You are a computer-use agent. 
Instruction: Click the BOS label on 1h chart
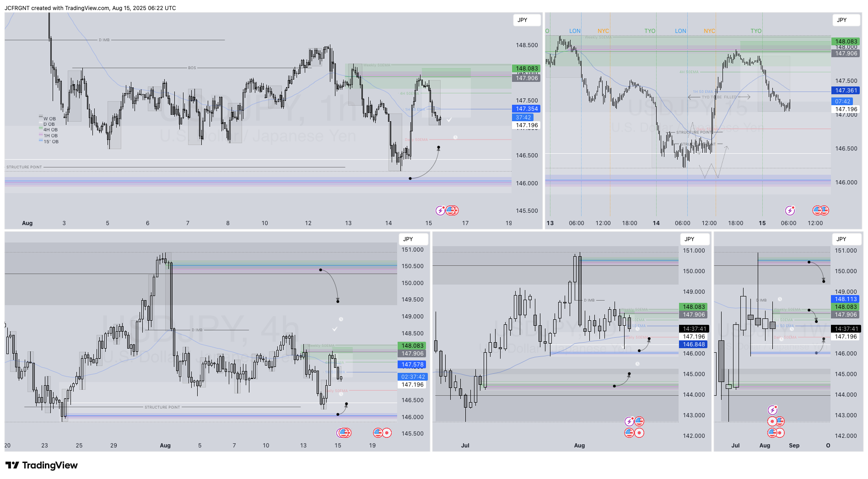pyautogui.click(x=192, y=68)
